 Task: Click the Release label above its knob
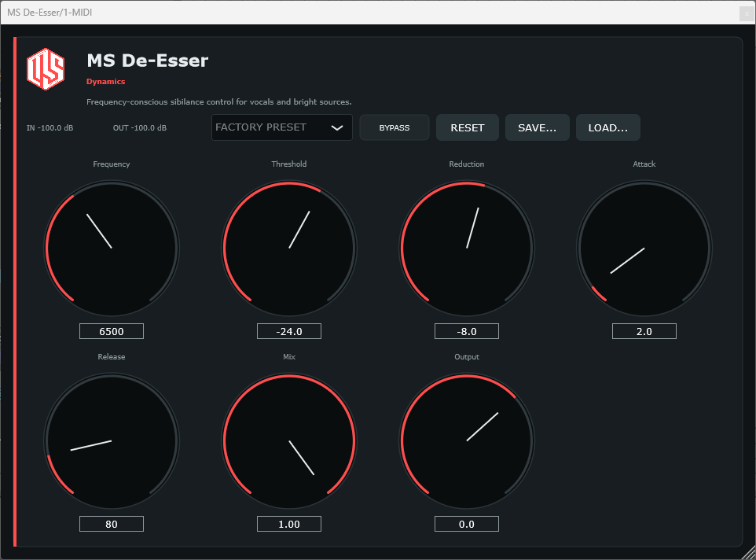tap(112, 357)
